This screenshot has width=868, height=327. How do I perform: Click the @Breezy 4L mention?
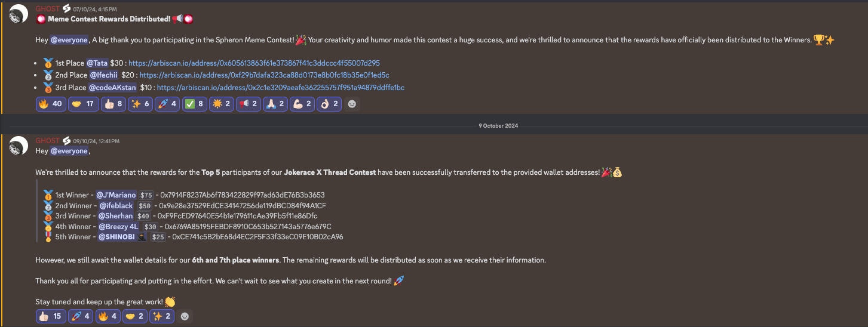click(x=118, y=226)
